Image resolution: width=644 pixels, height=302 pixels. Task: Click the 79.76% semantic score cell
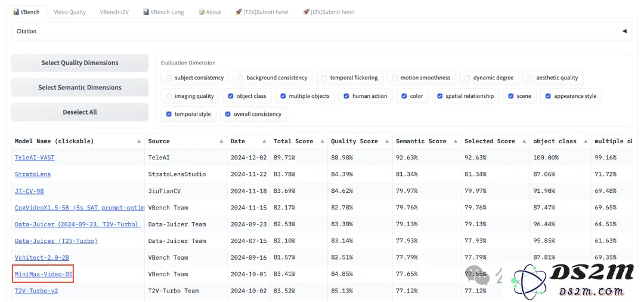(427, 208)
